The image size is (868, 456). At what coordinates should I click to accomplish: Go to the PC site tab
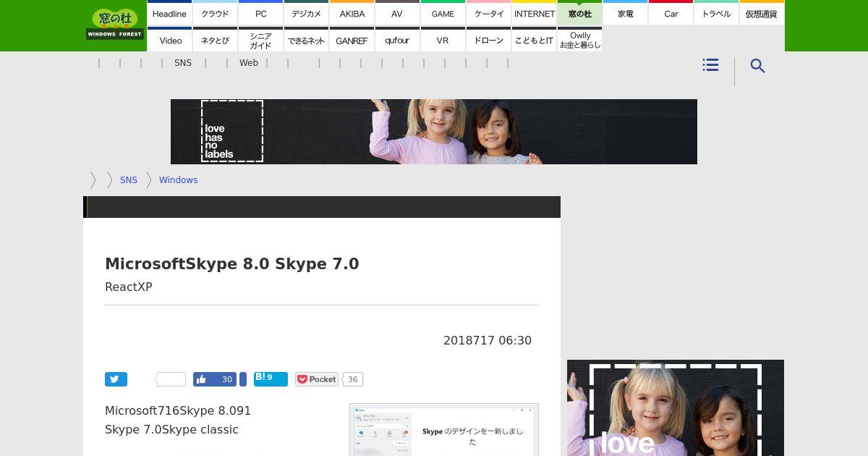click(260, 13)
